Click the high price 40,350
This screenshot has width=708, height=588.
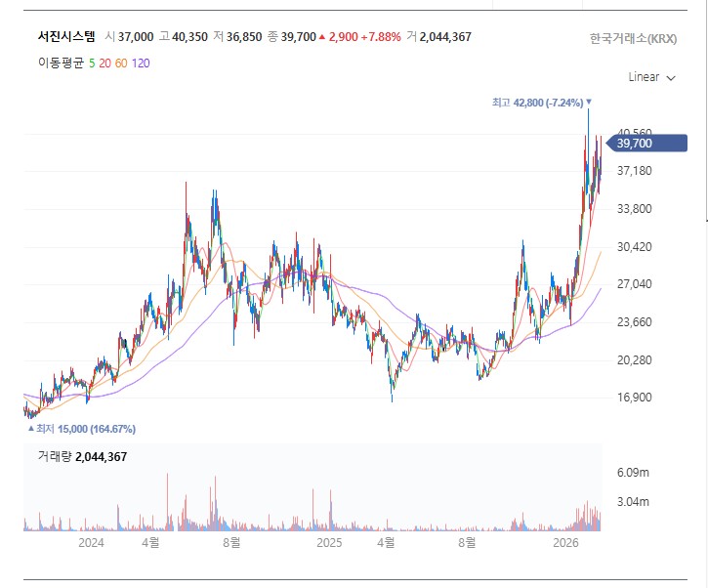click(x=189, y=37)
